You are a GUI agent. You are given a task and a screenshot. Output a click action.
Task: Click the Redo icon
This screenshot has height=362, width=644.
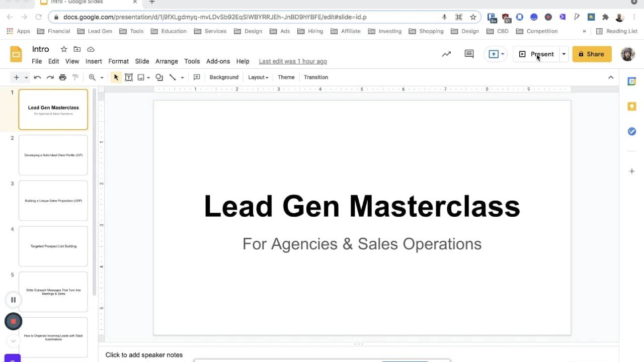coord(50,77)
